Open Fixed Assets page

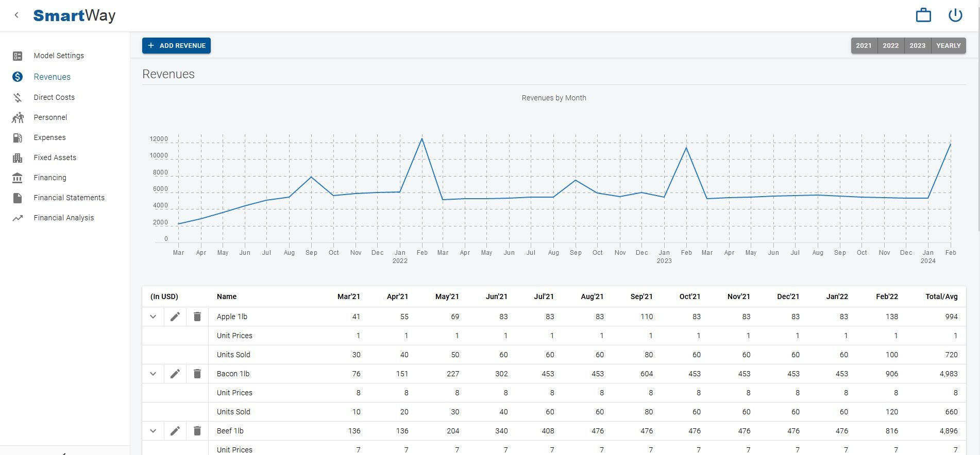[x=55, y=157]
